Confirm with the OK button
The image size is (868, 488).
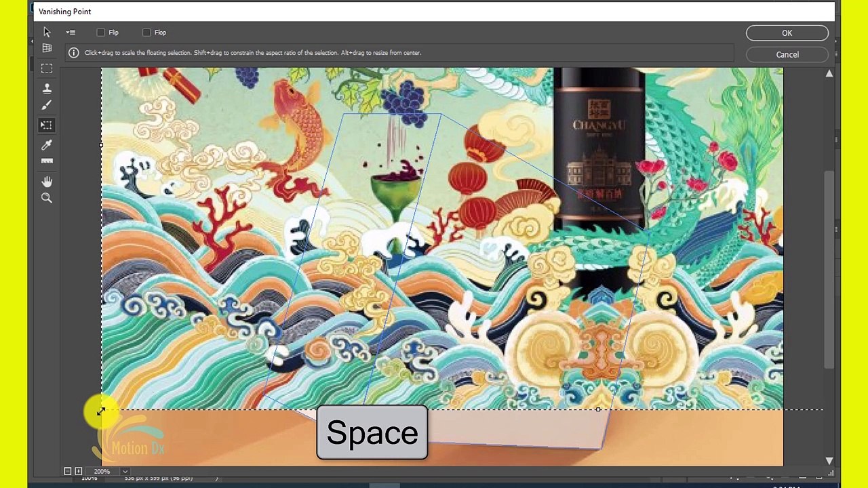coord(787,33)
